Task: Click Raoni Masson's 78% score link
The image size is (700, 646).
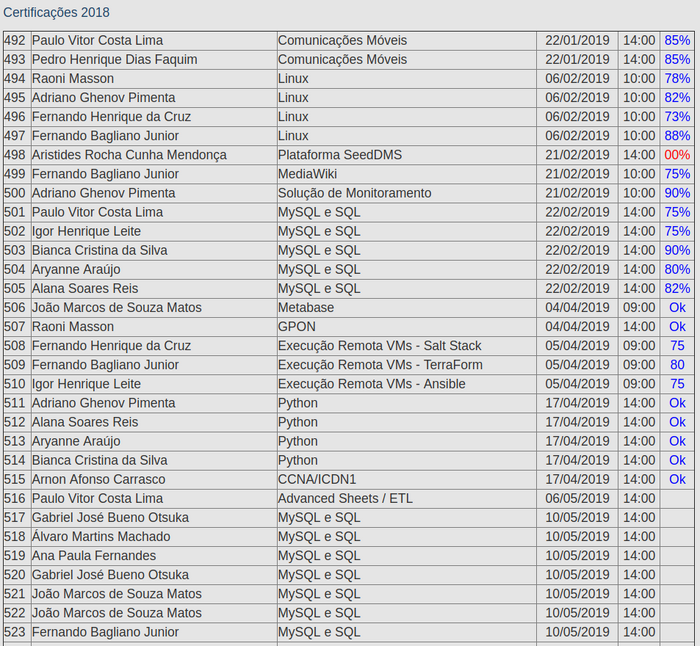Action: pos(677,79)
